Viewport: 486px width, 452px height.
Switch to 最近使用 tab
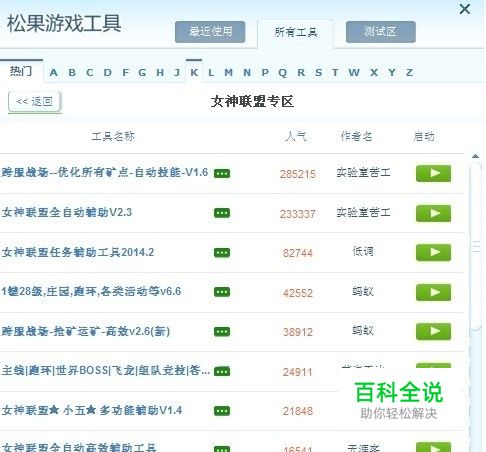pos(210,32)
